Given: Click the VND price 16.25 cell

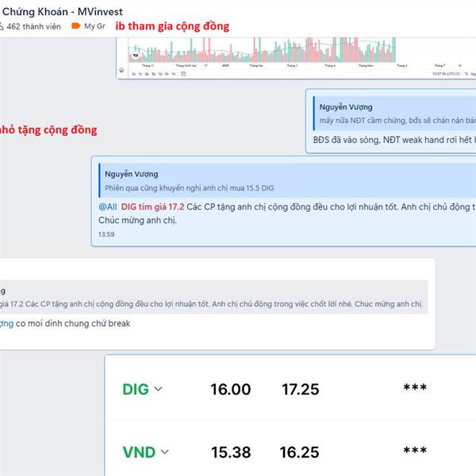Looking at the screenshot, I should pyautogui.click(x=299, y=452).
